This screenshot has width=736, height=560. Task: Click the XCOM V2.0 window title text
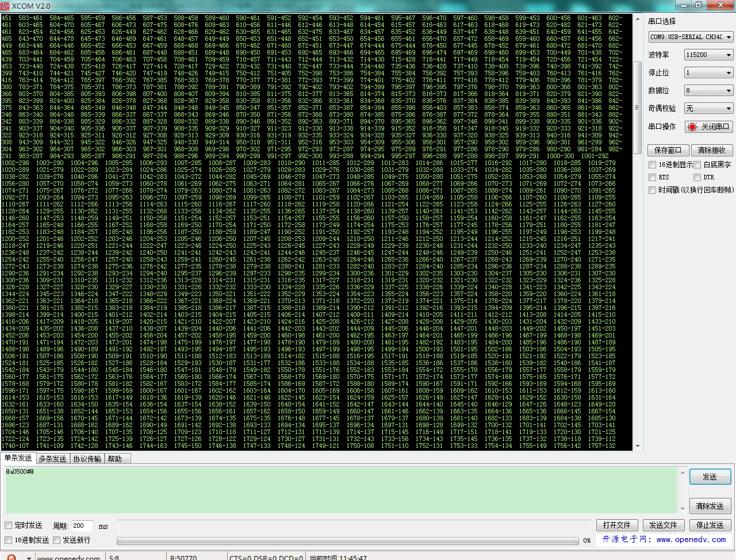pos(31,6)
